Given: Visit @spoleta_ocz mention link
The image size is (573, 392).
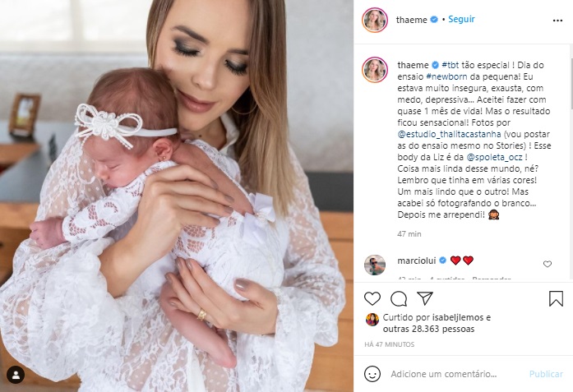Looking at the screenshot, I should click(x=494, y=157).
